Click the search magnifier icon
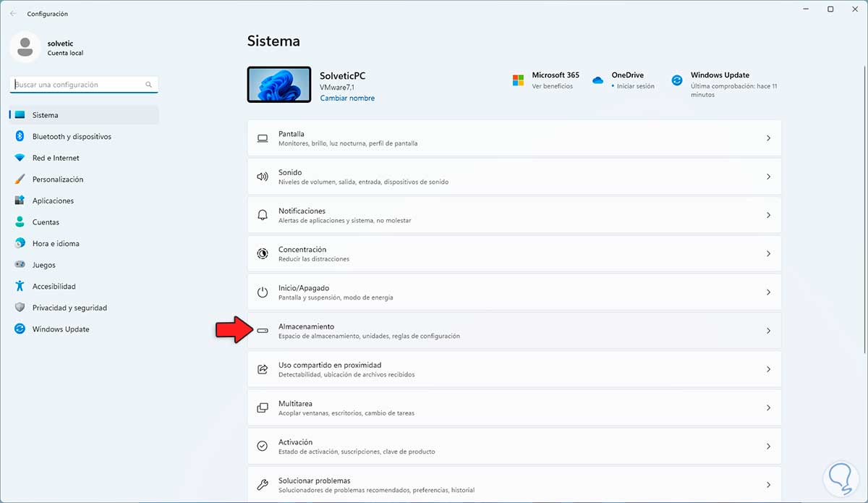This screenshot has height=503, width=868. 149,85
